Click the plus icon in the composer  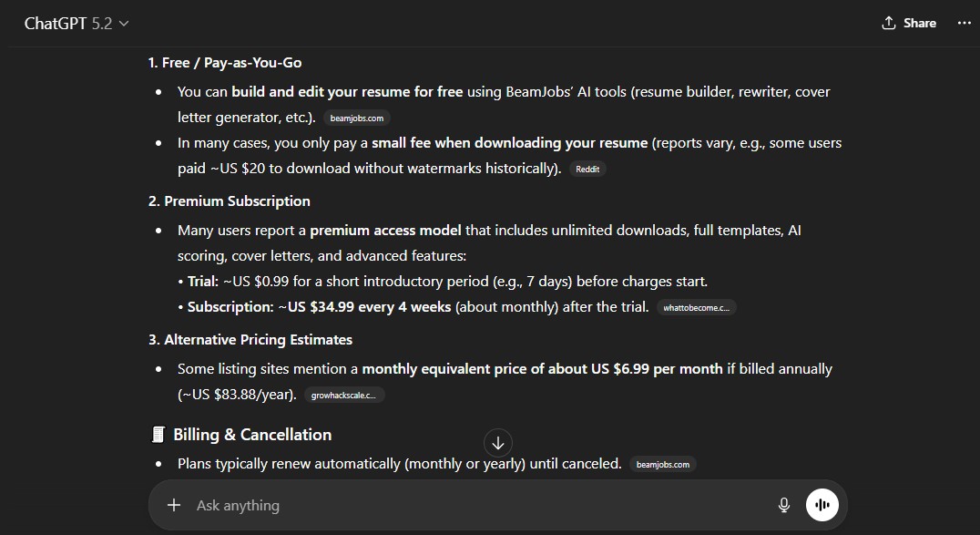[173, 504]
